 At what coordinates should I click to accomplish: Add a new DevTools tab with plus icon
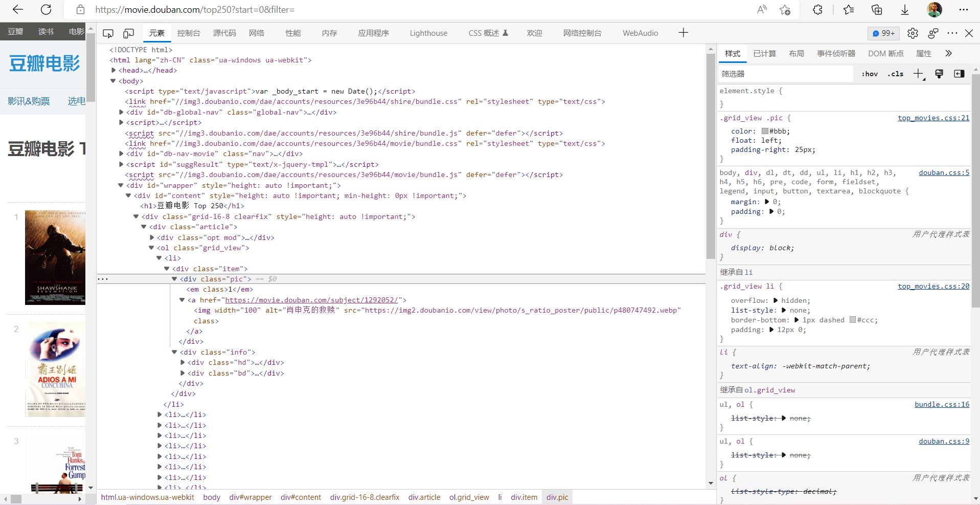683,33
